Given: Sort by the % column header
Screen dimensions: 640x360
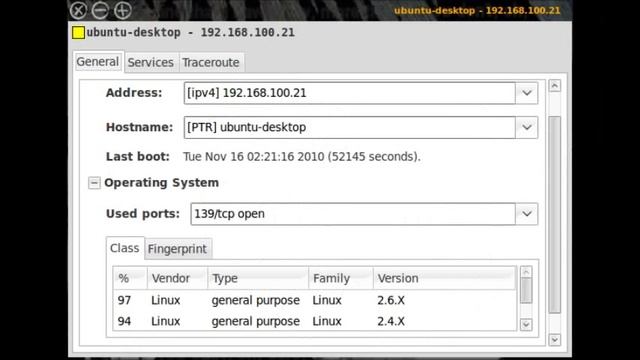Looking at the screenshot, I should 130,278.
